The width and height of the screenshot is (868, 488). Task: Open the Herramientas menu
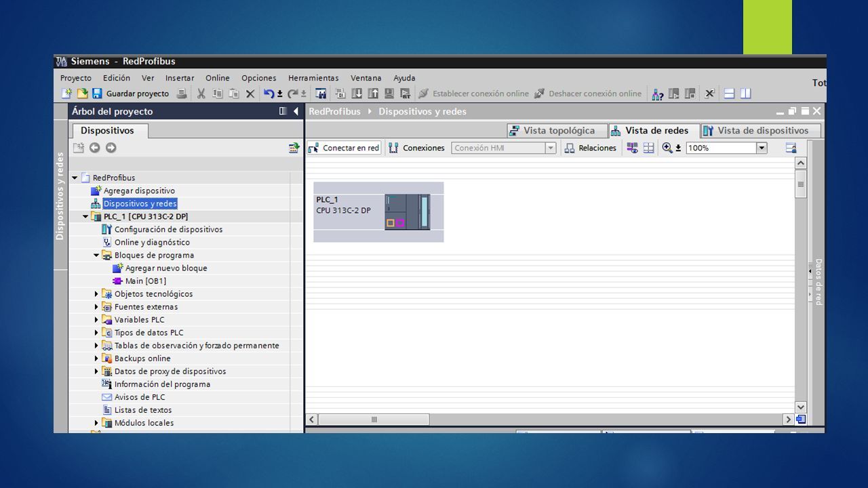pos(313,78)
